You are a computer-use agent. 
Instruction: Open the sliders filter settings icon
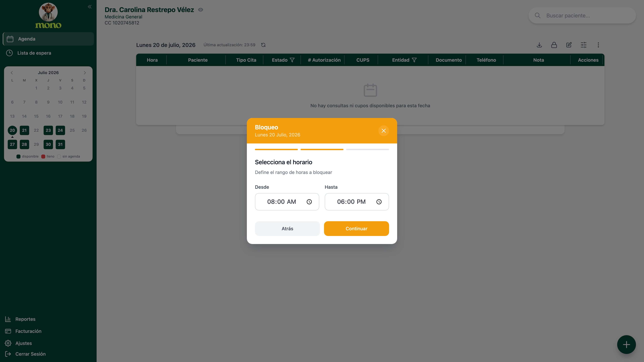click(x=583, y=45)
